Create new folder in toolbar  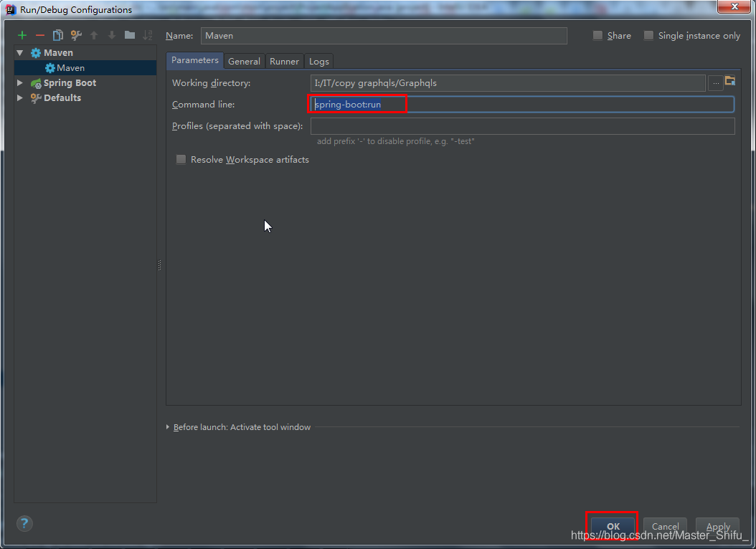(x=130, y=35)
